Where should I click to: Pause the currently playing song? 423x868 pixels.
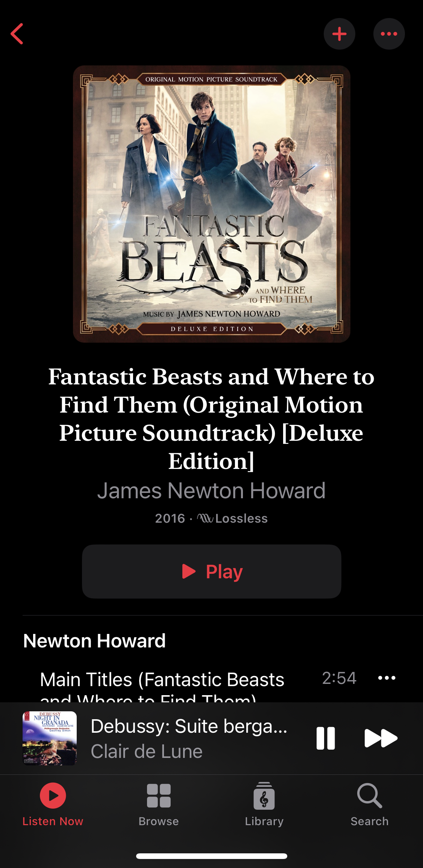point(326,738)
